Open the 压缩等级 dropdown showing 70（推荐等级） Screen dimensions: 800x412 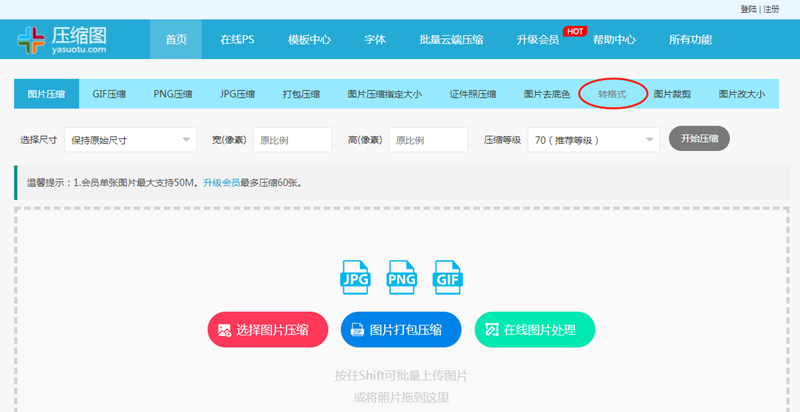click(594, 140)
